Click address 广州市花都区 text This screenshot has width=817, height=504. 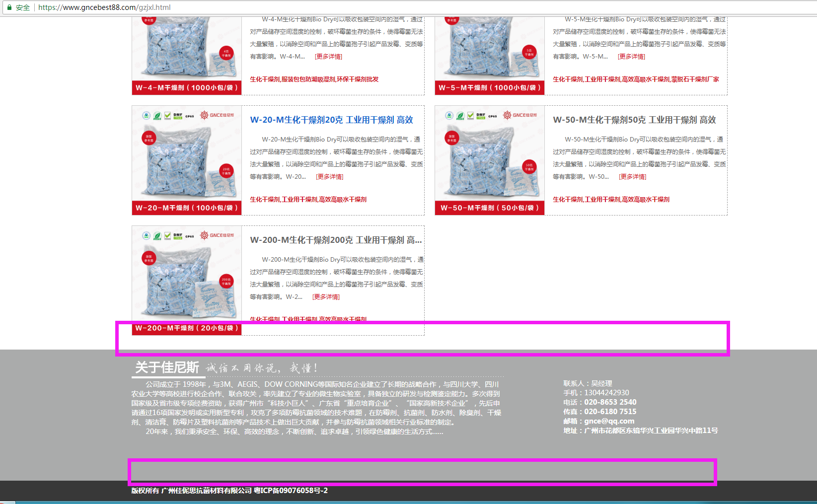[x=641, y=431]
